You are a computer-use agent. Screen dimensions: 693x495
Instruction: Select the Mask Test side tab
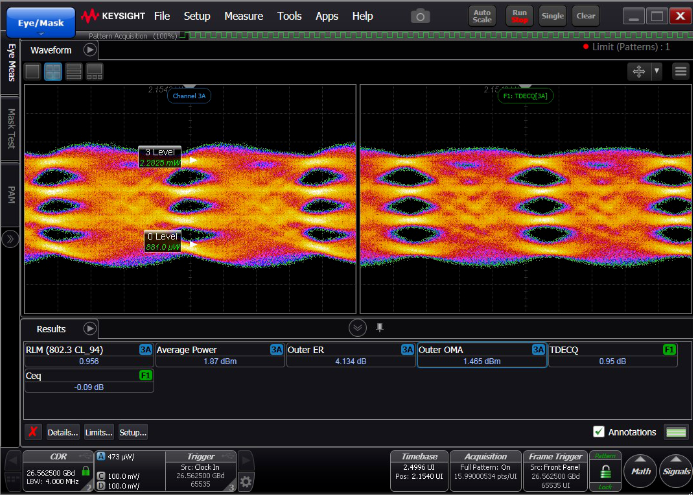11,128
